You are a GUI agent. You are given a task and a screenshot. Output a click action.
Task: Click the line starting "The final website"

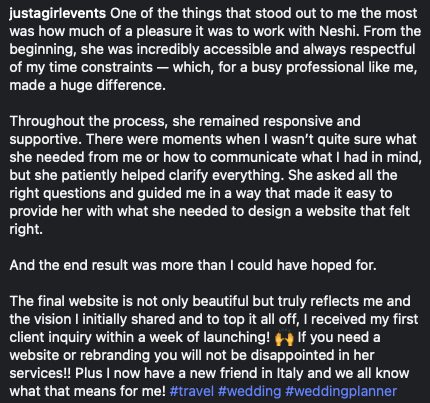click(x=210, y=301)
